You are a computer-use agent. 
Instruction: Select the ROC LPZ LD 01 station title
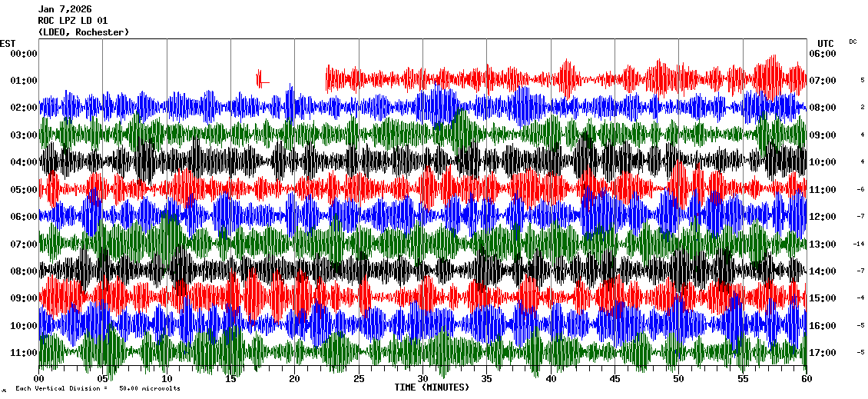(73, 21)
